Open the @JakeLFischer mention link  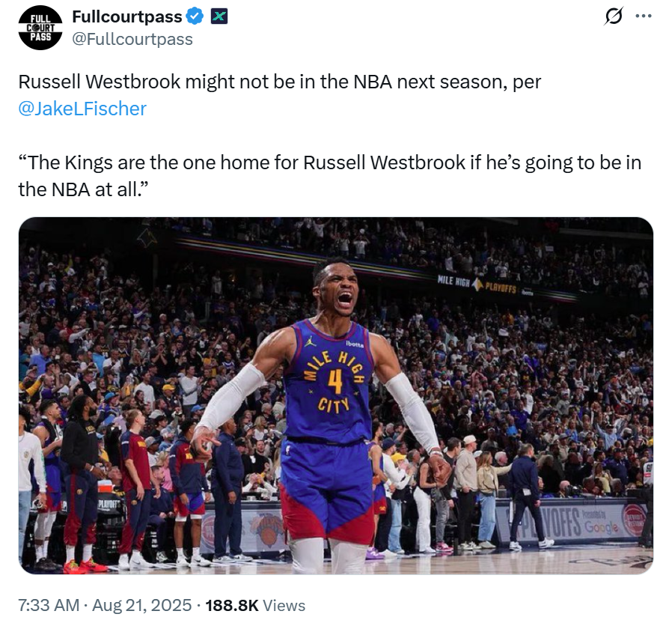click(x=82, y=109)
